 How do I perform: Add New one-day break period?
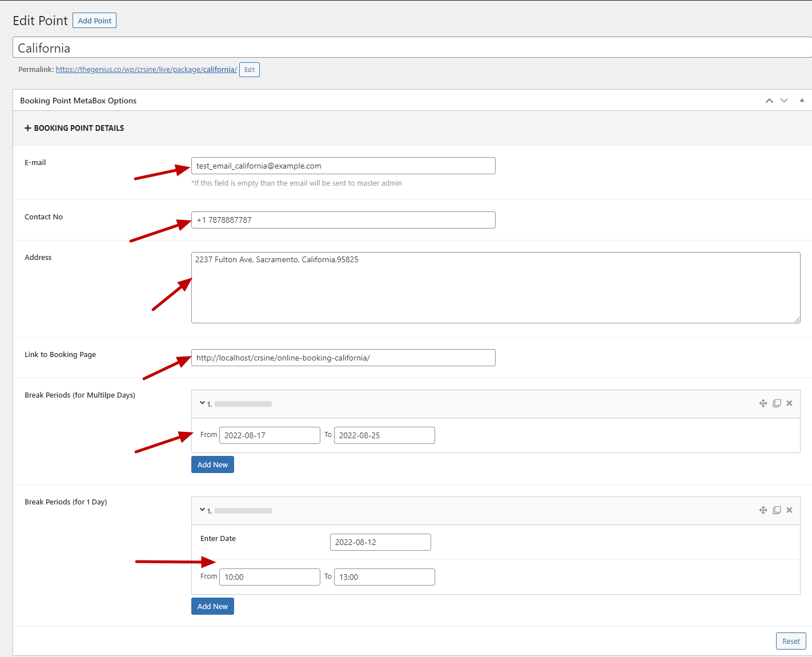point(212,606)
